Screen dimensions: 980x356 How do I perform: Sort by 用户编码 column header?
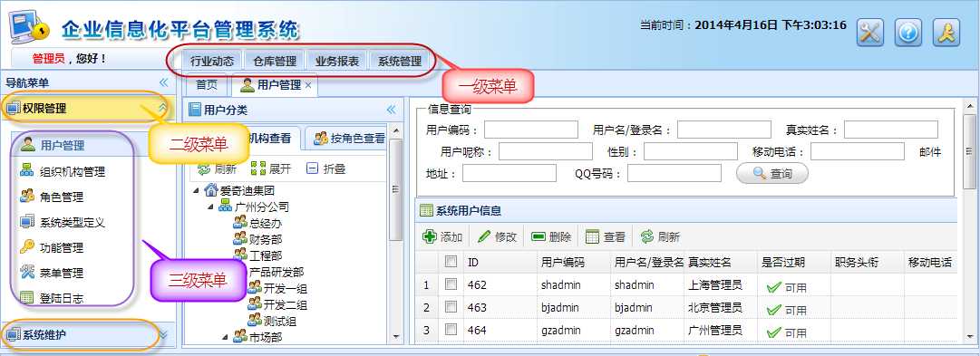(x=574, y=263)
